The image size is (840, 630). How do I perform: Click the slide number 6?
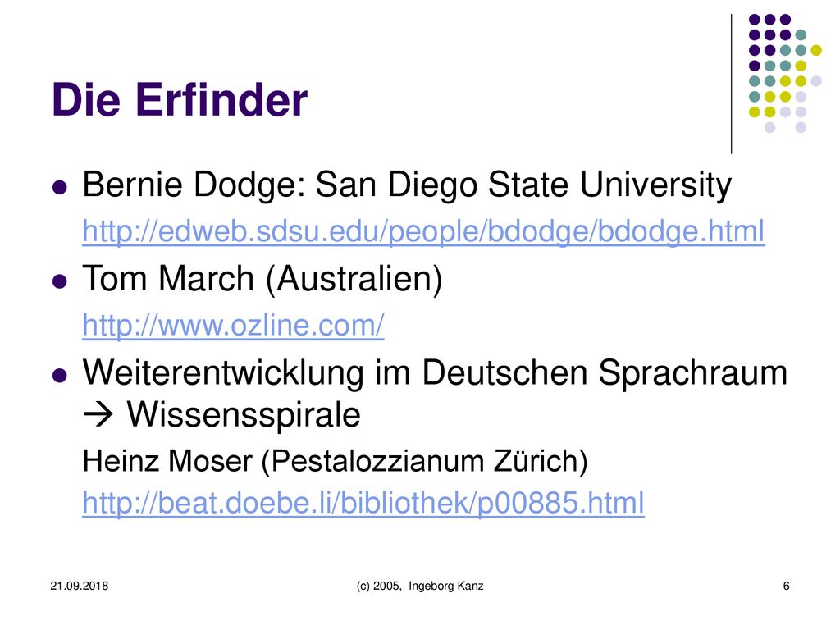(786, 586)
